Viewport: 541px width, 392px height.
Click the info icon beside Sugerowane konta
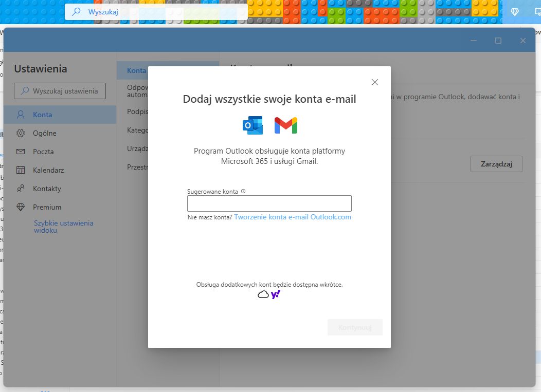point(243,191)
